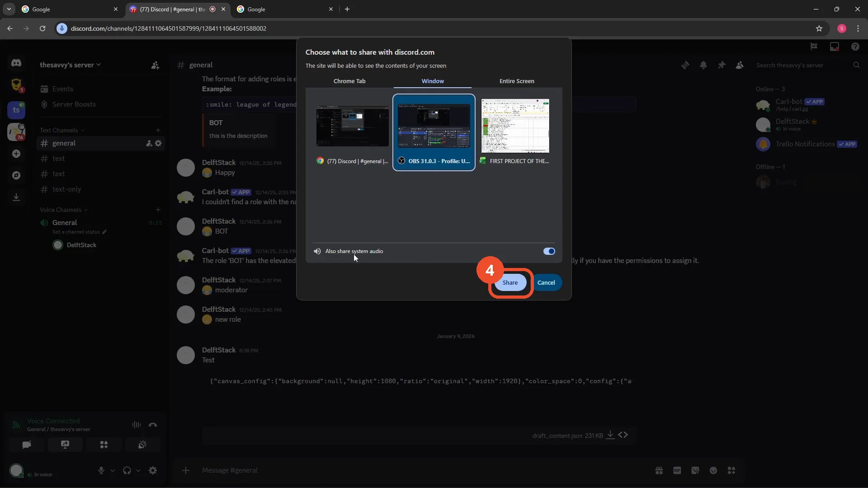Screen dimensions: 868x488
Task: Click the Threads icon in channel header
Action: tap(685, 65)
